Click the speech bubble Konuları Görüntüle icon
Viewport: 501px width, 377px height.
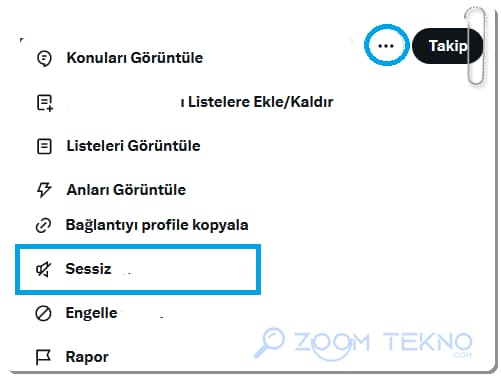[44, 59]
